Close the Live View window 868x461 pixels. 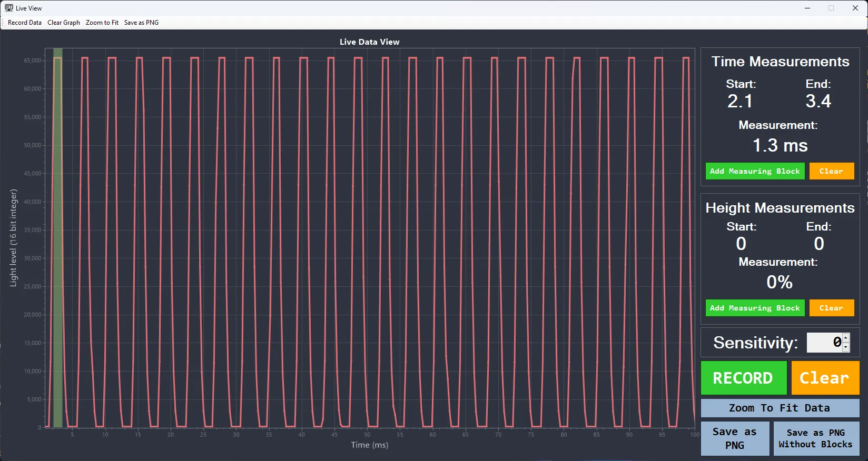(x=855, y=8)
